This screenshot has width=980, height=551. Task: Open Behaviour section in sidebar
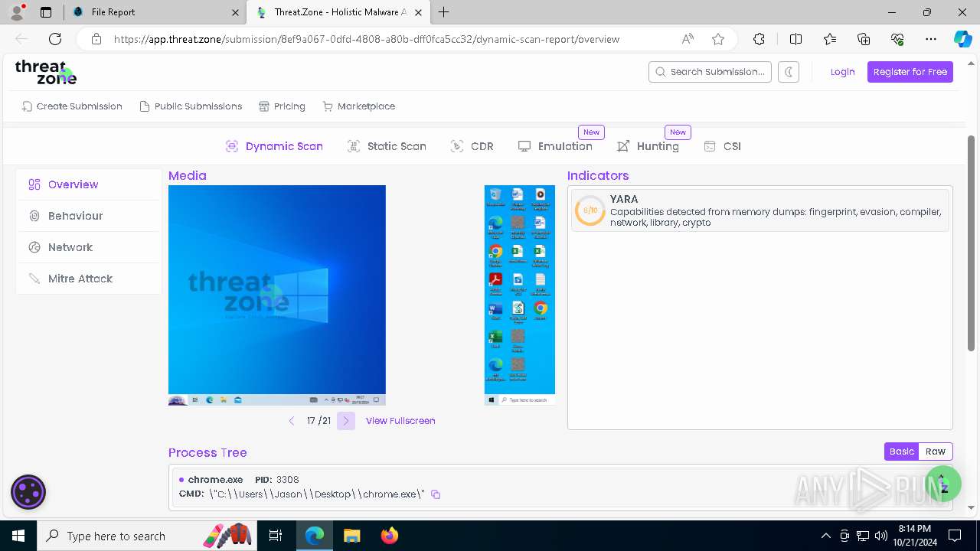(88, 216)
